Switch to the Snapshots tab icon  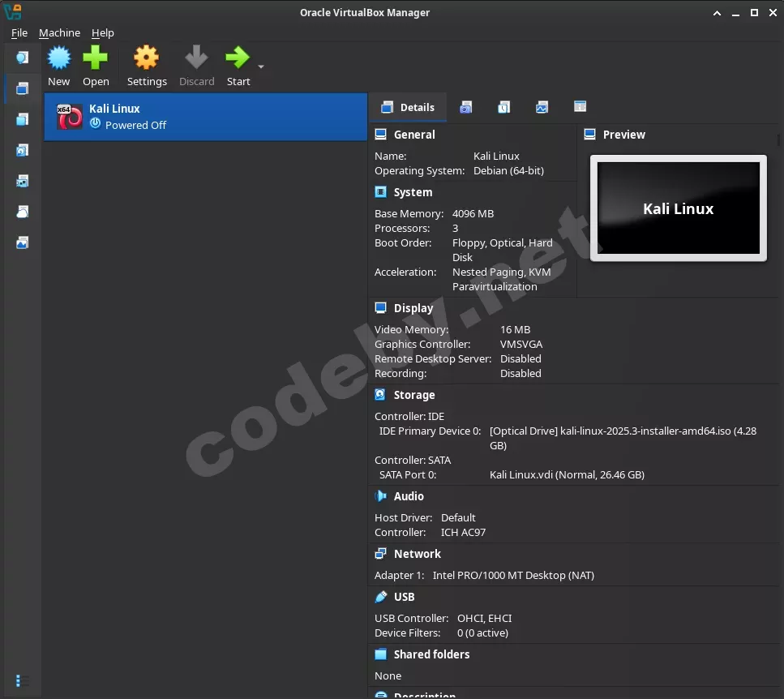click(x=465, y=107)
